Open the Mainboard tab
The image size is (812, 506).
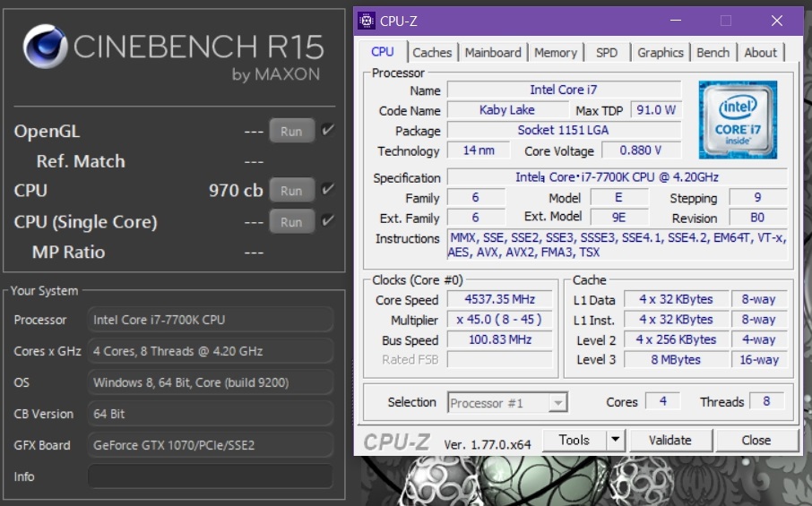[493, 53]
